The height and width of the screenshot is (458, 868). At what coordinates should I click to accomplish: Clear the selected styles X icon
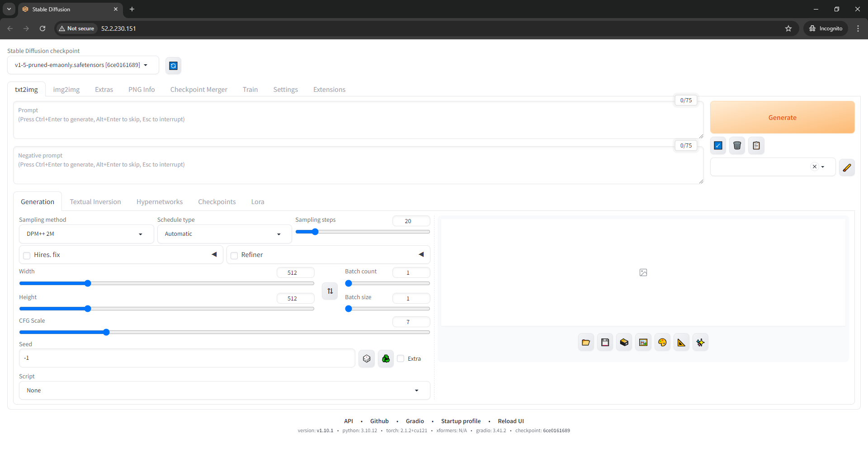click(815, 167)
